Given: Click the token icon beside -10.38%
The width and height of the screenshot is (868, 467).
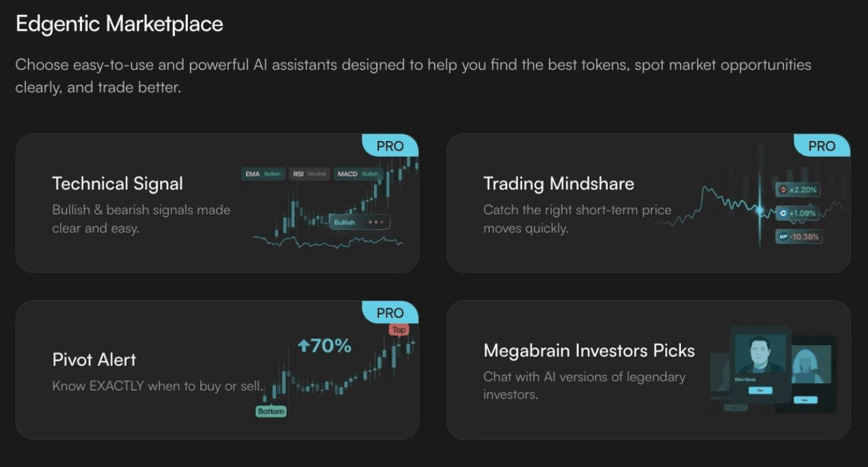Looking at the screenshot, I should click(x=783, y=237).
